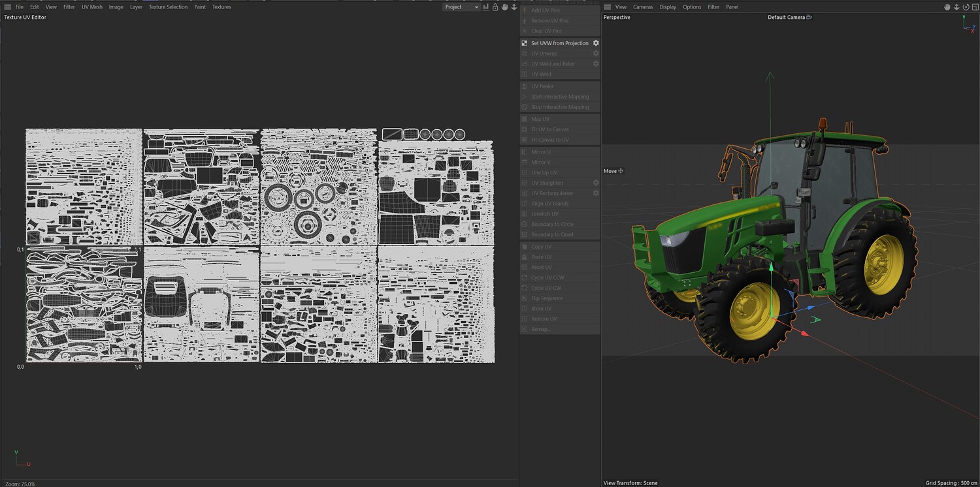Click the Cycle UV CCW command

(560, 277)
